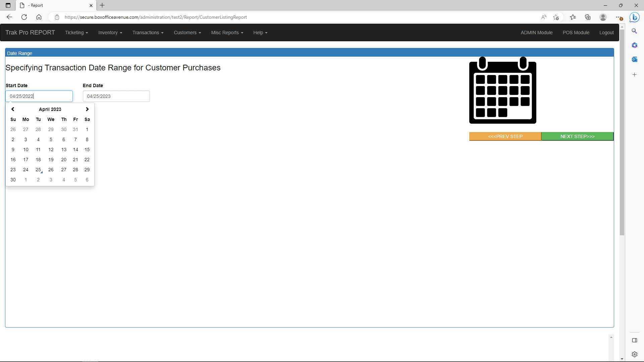Click Logout in the navbar
Screen dimensions: 644x362
pyautogui.click(x=606, y=33)
